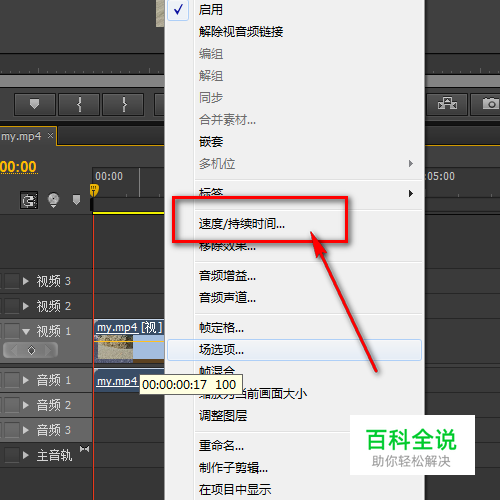This screenshot has width=500, height=500.
Task: Click the mark in point button
Action: point(79,104)
